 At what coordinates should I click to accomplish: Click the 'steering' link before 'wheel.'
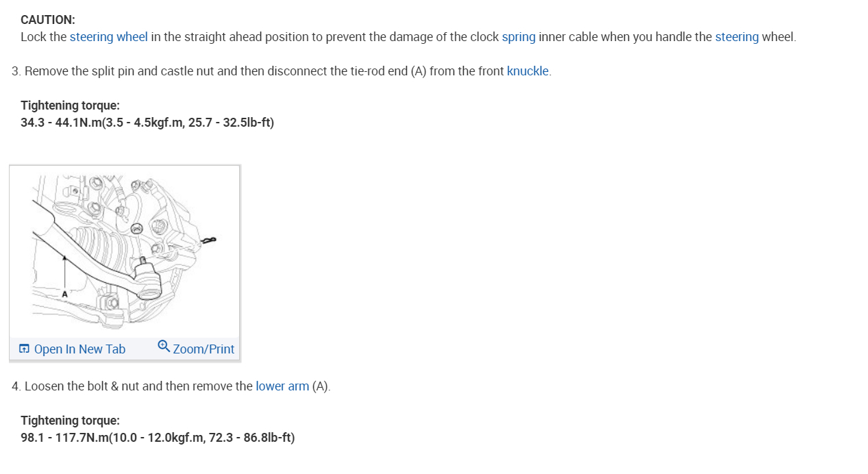[736, 37]
